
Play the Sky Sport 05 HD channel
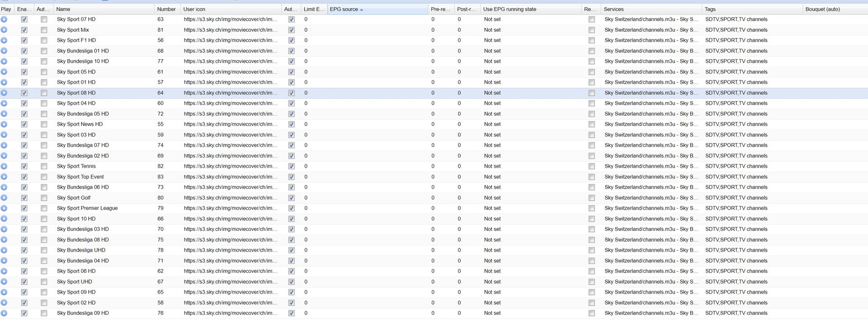click(4, 72)
